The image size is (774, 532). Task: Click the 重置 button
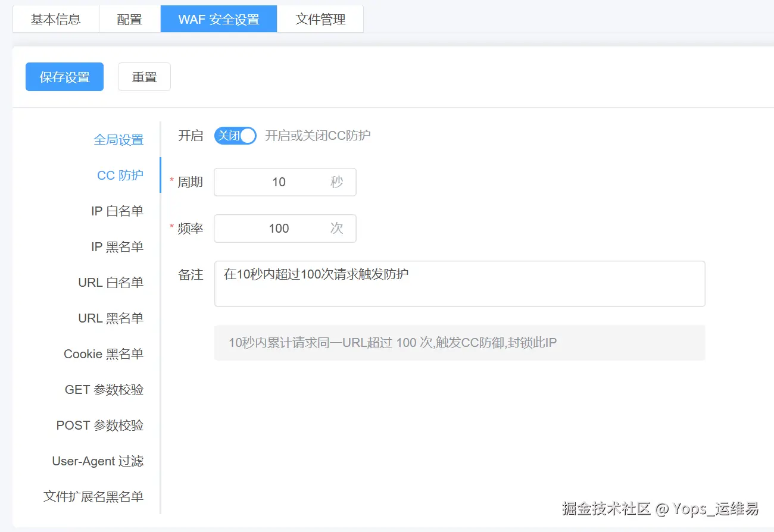tap(144, 76)
